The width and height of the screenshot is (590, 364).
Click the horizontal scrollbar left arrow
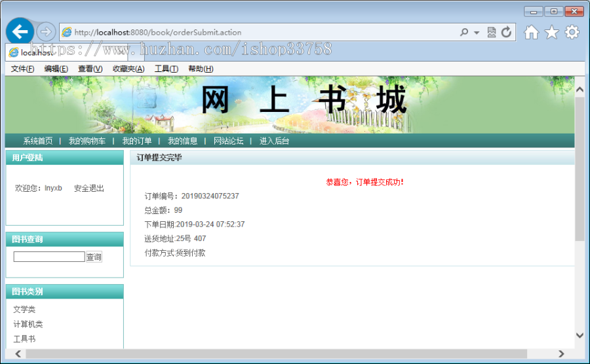[x=18, y=354]
